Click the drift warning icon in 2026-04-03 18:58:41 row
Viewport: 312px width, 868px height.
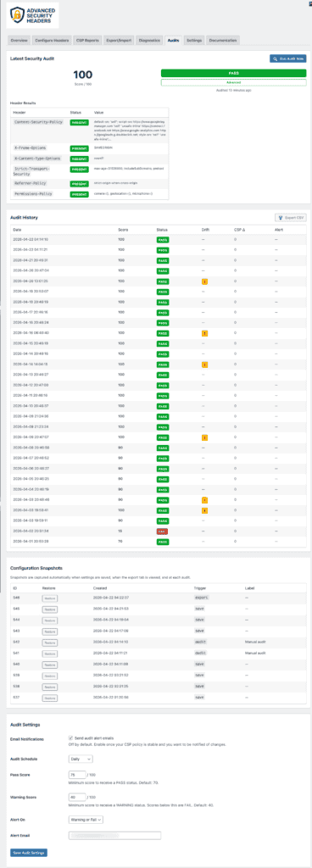coord(204,510)
